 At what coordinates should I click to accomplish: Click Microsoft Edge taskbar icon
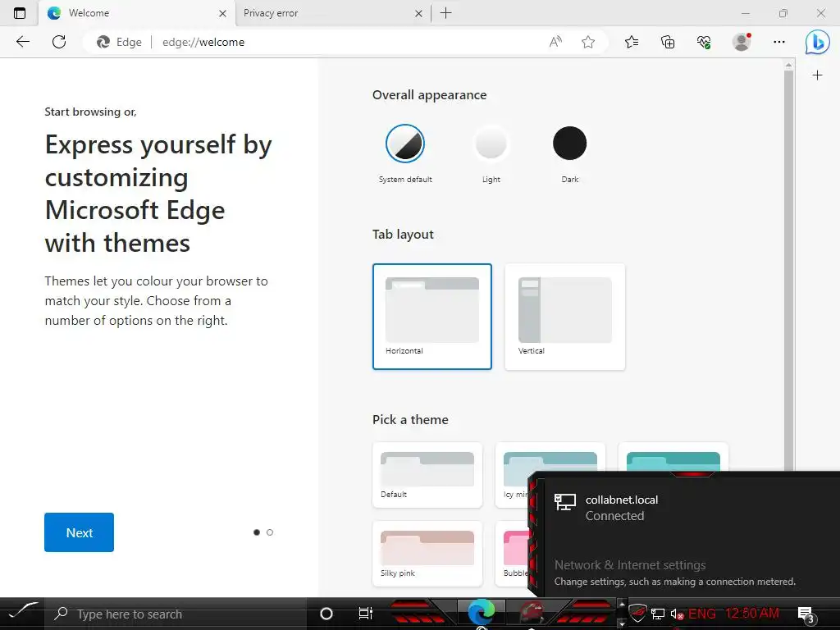click(481, 614)
